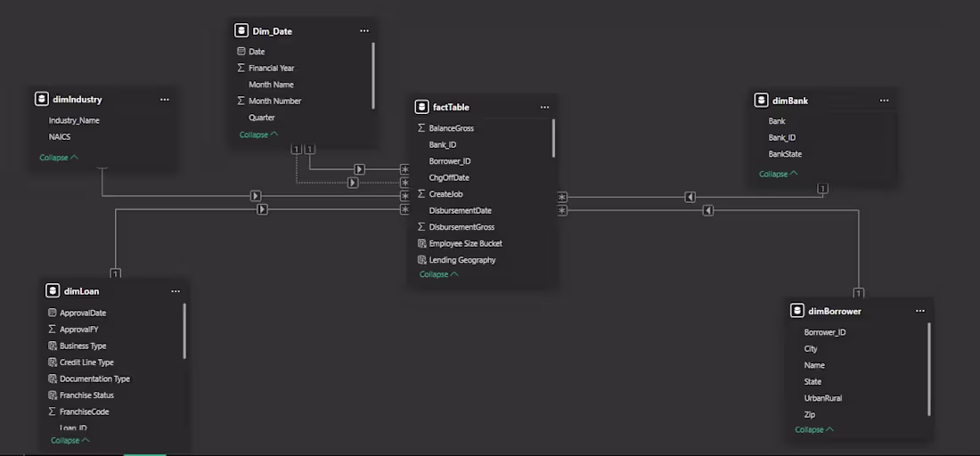Click the Dim_Date field list scrollbar
The image size is (980, 456).
tap(373, 76)
